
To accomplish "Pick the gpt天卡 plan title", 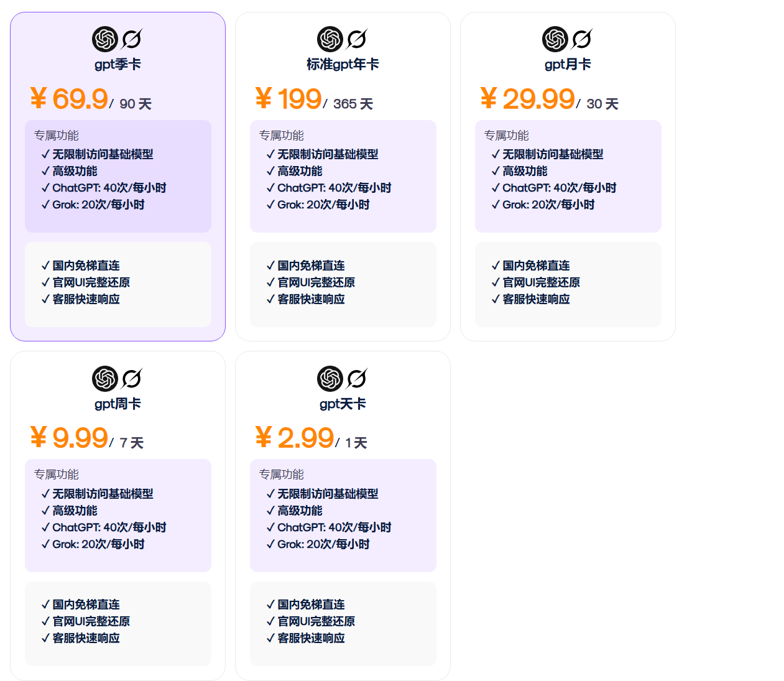I will pos(343,404).
